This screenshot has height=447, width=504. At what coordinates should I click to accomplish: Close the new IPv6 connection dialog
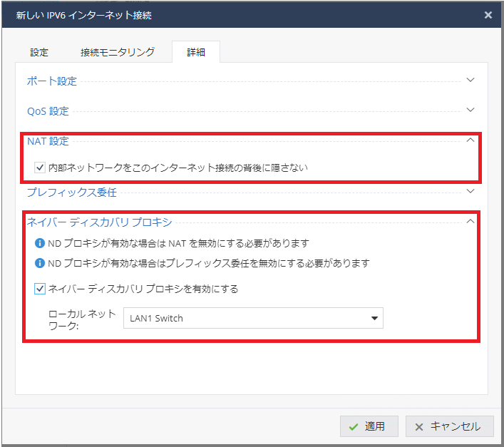pyautogui.click(x=488, y=14)
